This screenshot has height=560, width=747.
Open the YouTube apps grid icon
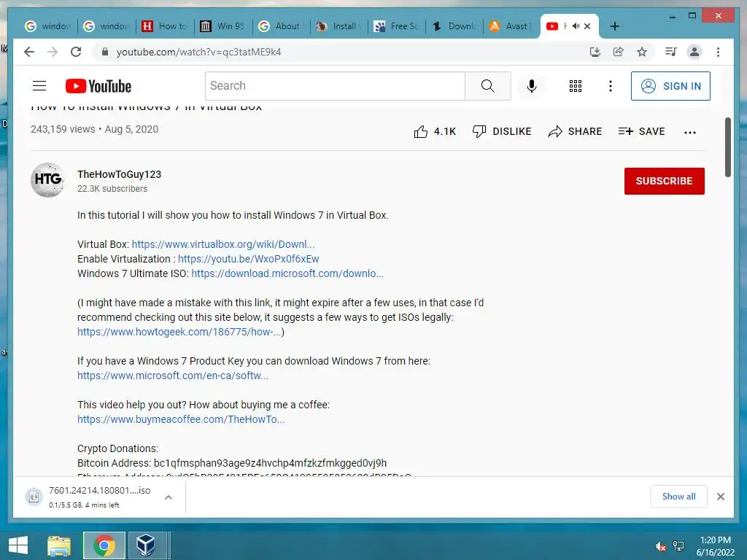(575, 86)
